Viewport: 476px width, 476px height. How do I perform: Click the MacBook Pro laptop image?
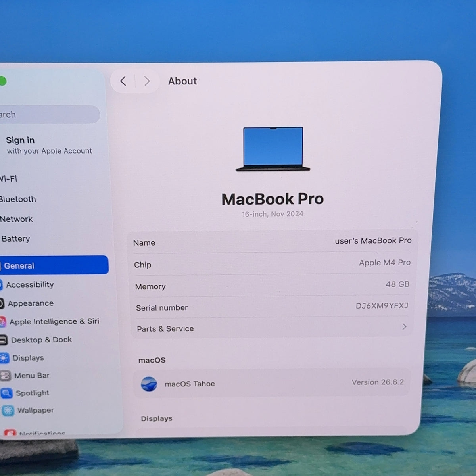pyautogui.click(x=273, y=149)
